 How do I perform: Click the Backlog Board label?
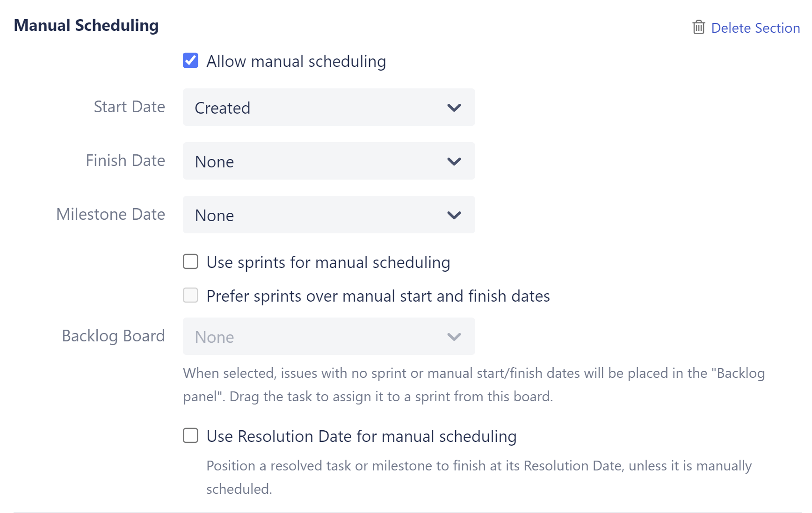(x=113, y=336)
